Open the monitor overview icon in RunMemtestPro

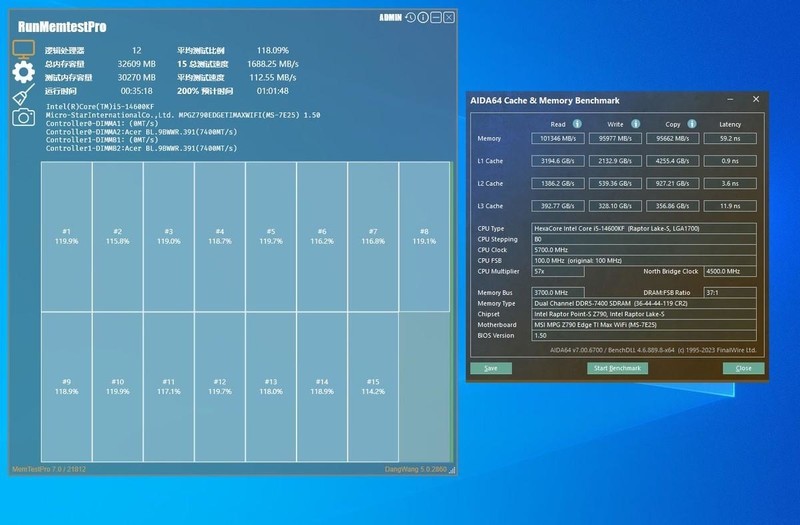pos(23,49)
